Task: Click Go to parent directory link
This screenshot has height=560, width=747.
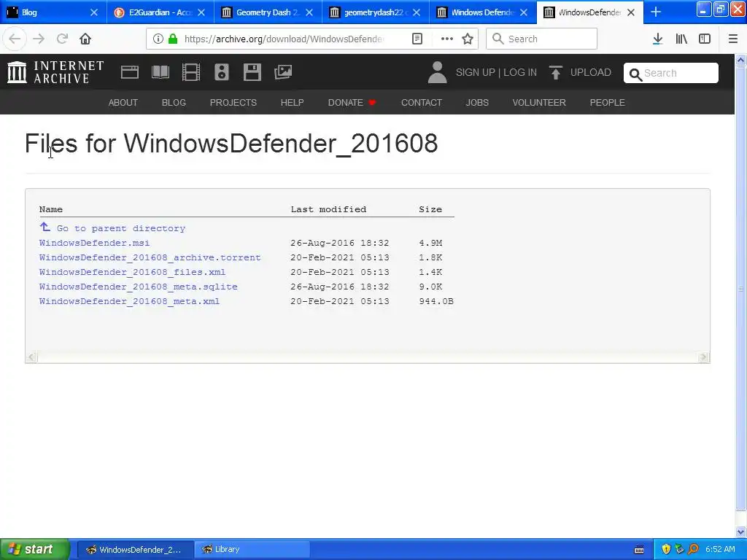Action: (121, 228)
